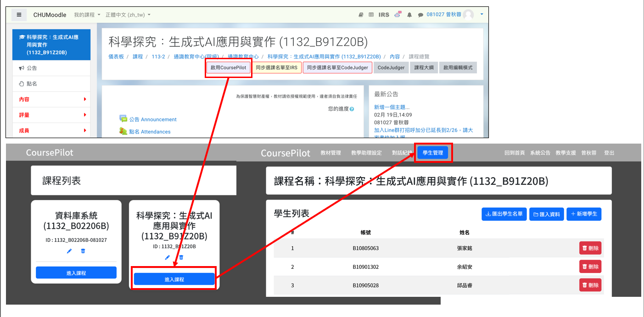The width and height of the screenshot is (644, 317).
Task: Expand the user account dropdown arrow
Action: tap(482, 14)
